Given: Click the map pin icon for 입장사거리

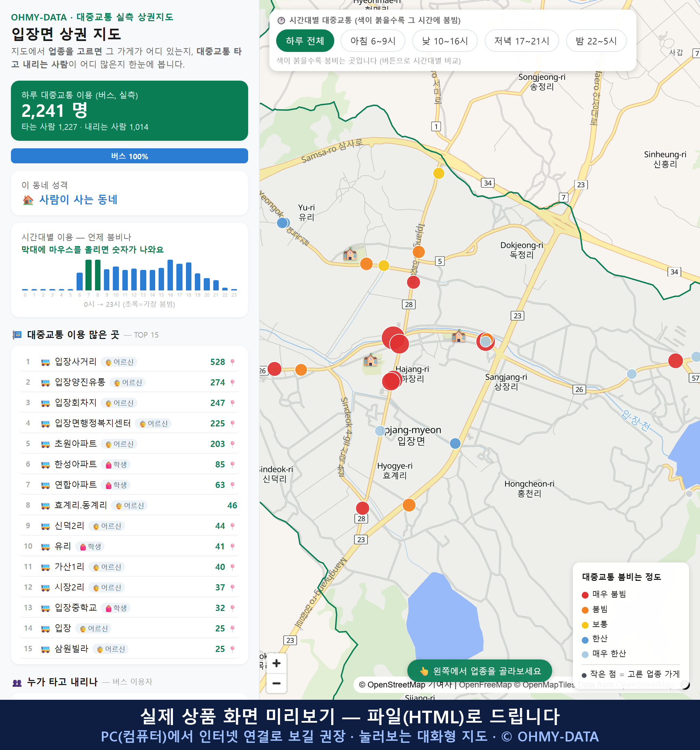Looking at the screenshot, I should click(x=232, y=362).
